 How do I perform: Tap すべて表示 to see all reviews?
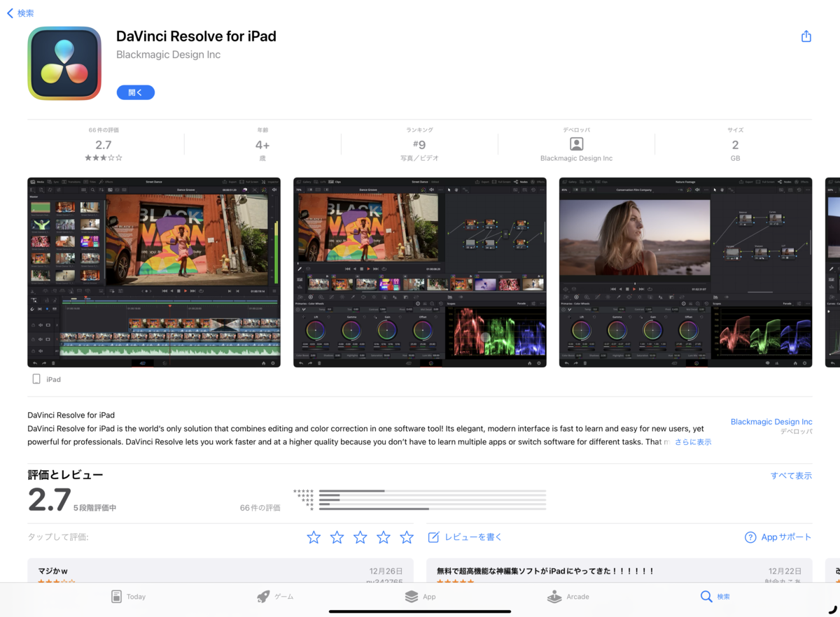pyautogui.click(x=791, y=476)
